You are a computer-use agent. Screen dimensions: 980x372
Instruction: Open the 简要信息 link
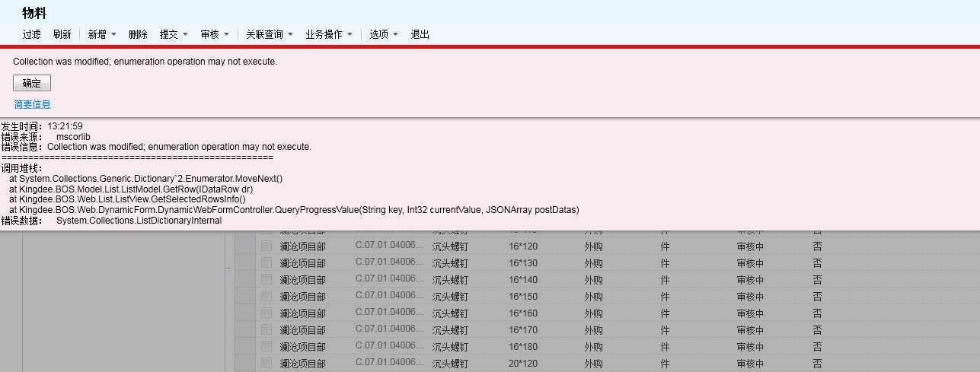pyautogui.click(x=33, y=104)
